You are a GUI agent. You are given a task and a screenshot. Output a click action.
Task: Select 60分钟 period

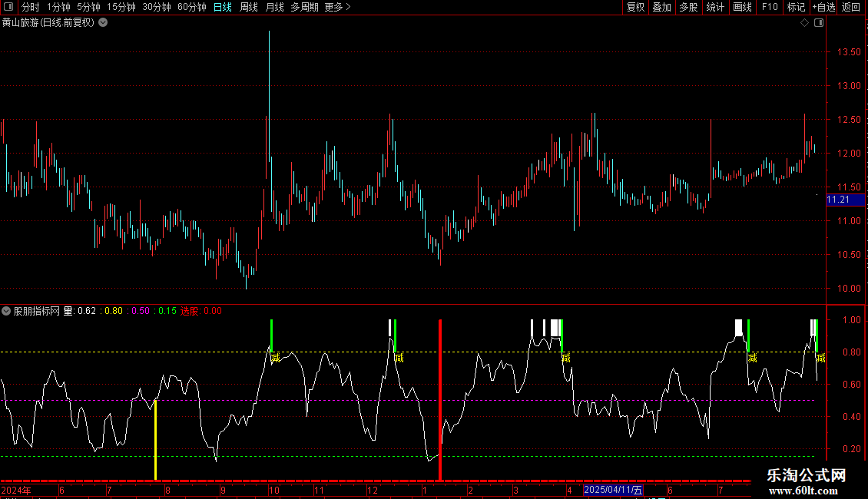[x=192, y=7]
